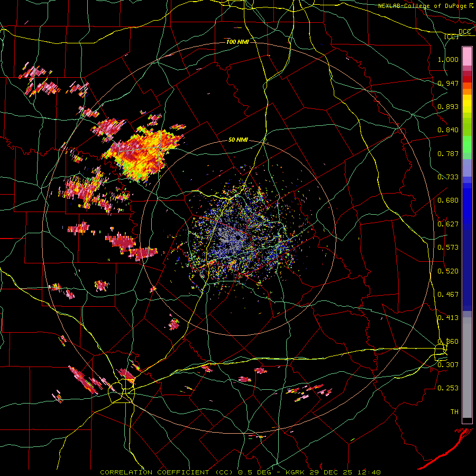Screen dimensions: 476x476
Task: Pick the dark navy band of the color scale
Action: point(467,270)
